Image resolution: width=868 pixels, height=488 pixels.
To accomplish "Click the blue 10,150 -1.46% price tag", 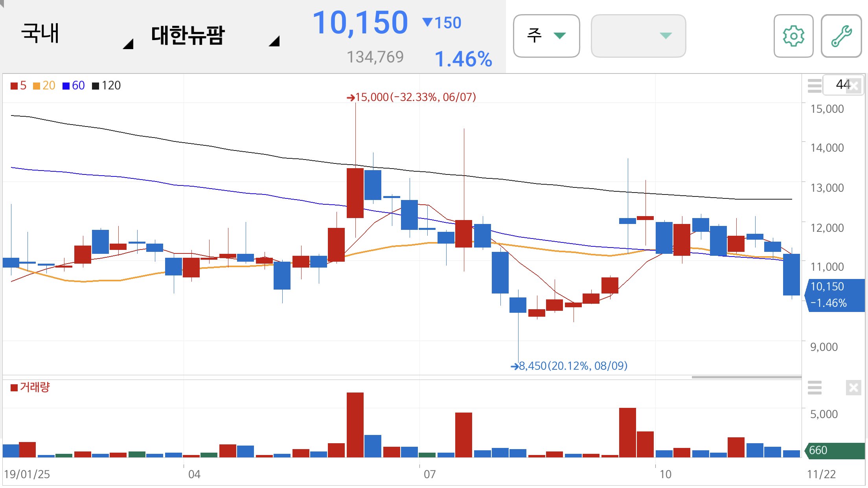I will click(835, 295).
